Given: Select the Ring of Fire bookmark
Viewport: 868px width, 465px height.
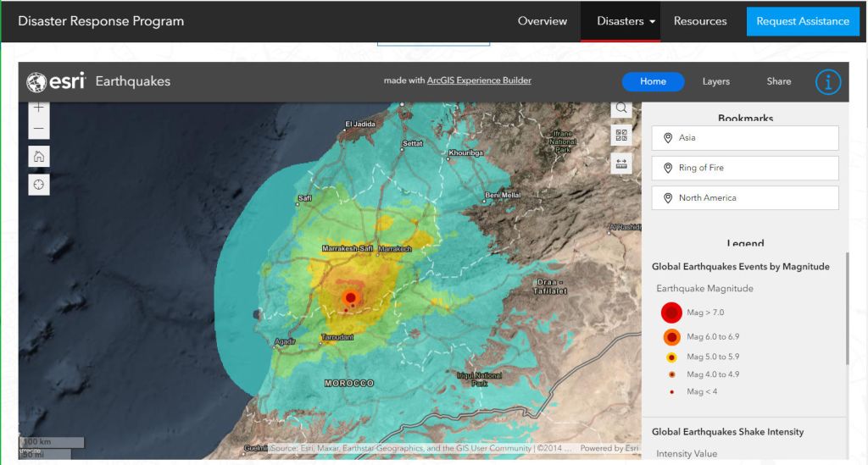Looking at the screenshot, I should coord(744,168).
